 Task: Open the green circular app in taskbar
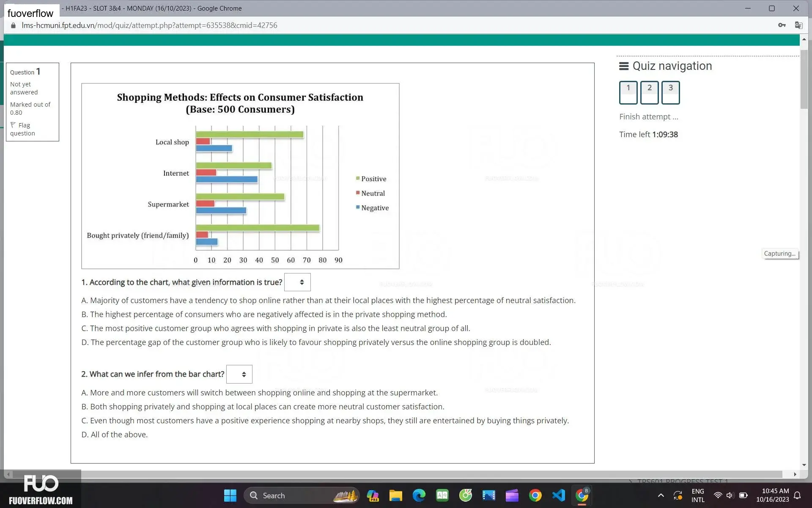(466, 495)
